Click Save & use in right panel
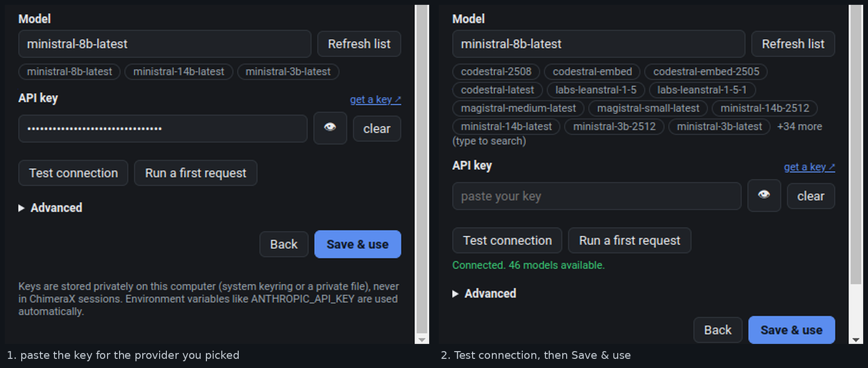Image resolution: width=868 pixels, height=368 pixels. (792, 330)
